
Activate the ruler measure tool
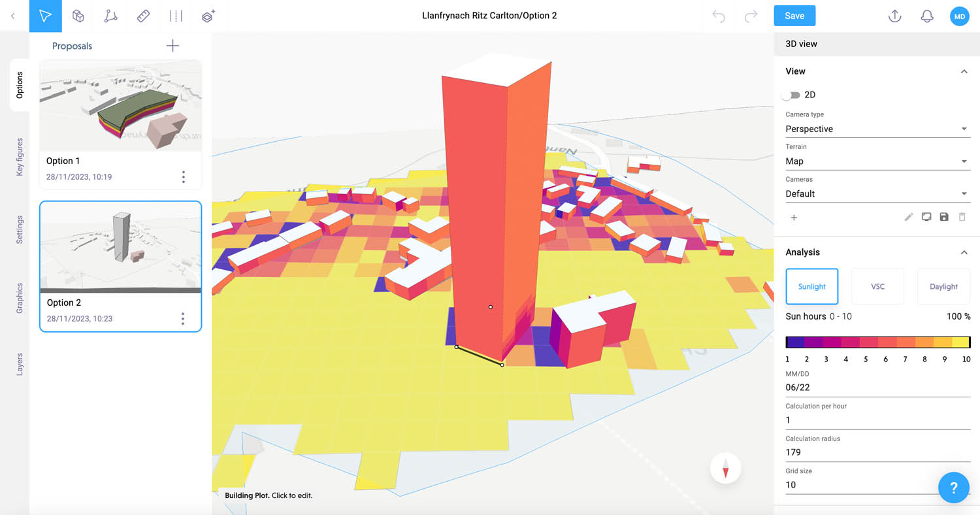(x=144, y=16)
